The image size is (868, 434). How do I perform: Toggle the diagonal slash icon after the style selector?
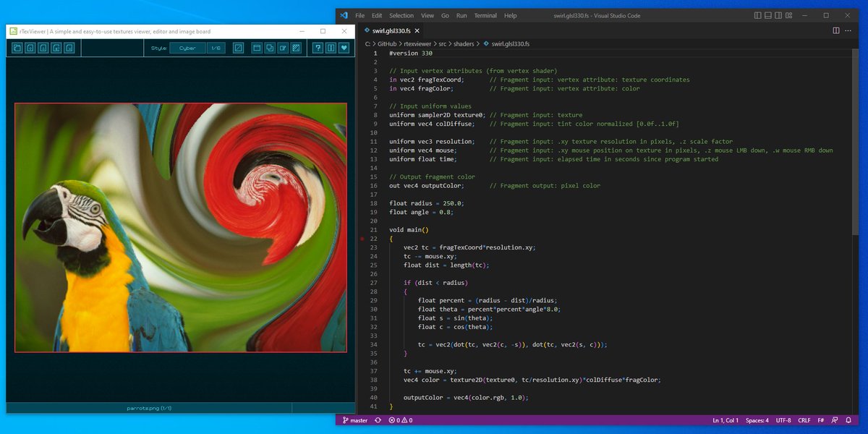tap(239, 48)
